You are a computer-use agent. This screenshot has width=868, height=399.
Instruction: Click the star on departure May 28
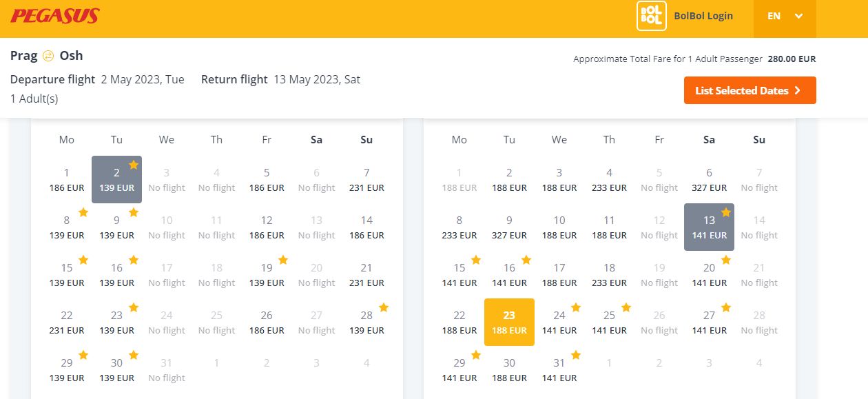[x=384, y=307]
